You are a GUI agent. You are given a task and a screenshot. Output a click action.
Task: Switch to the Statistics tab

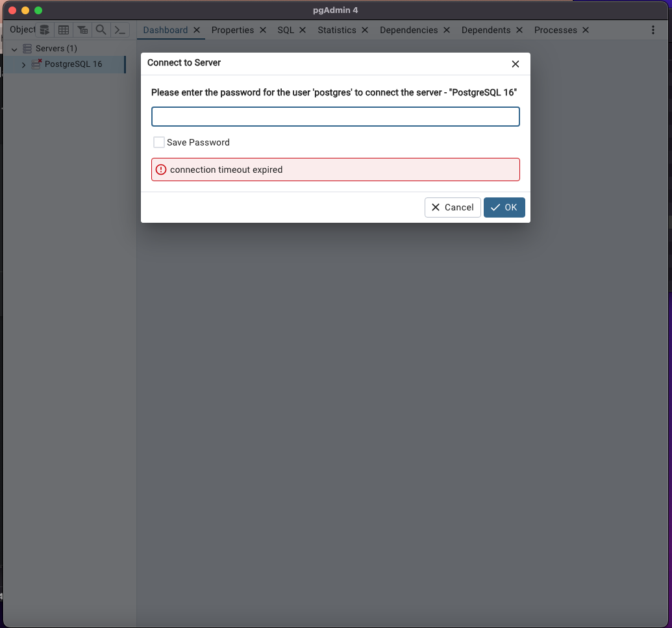[336, 29]
